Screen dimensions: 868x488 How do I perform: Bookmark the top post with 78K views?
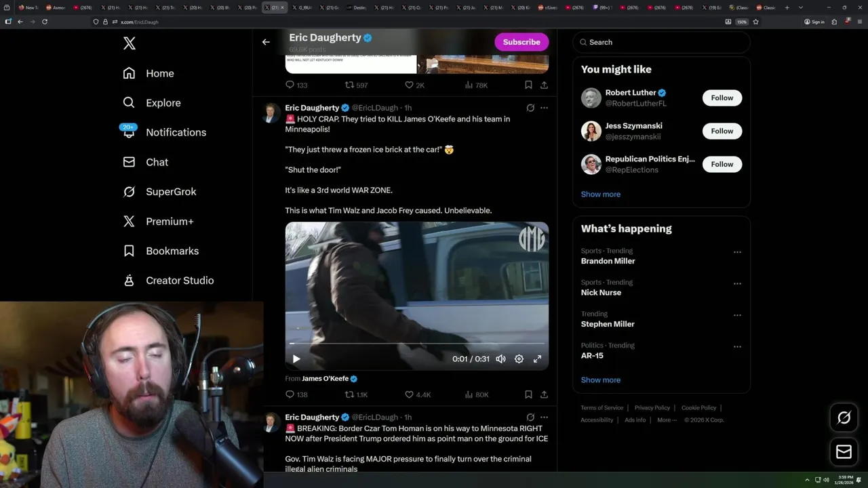tap(528, 85)
